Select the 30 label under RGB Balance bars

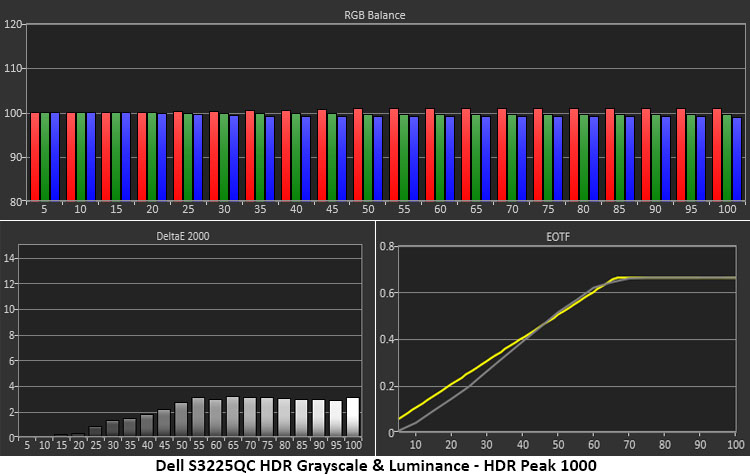click(x=224, y=210)
